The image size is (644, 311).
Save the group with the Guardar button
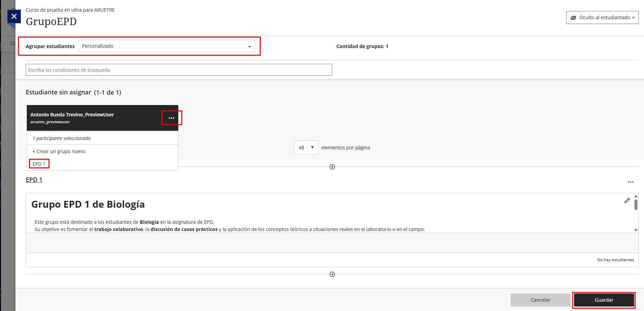(604, 300)
